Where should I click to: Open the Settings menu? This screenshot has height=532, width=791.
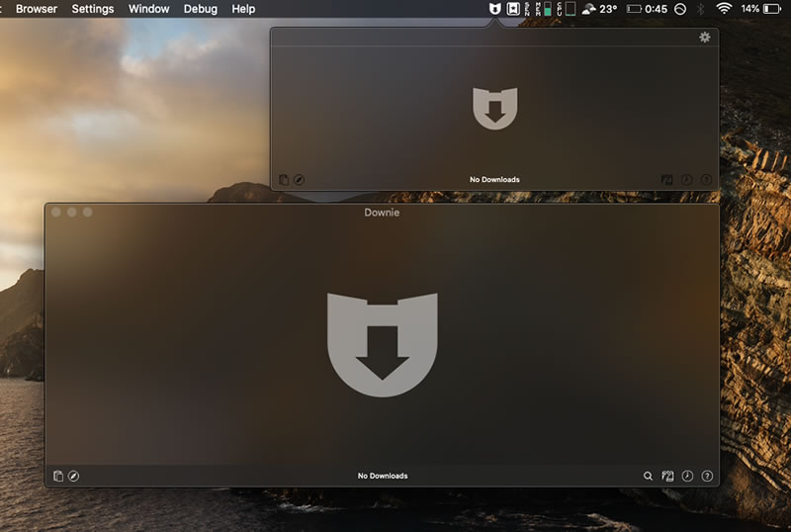[x=92, y=9]
